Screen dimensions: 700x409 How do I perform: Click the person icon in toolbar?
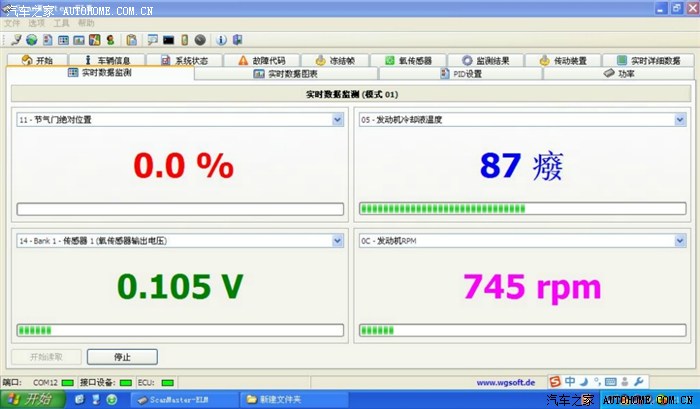[x=109, y=40]
